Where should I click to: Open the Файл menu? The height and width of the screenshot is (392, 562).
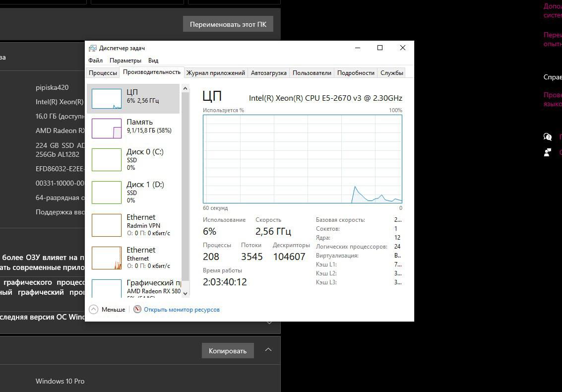95,61
